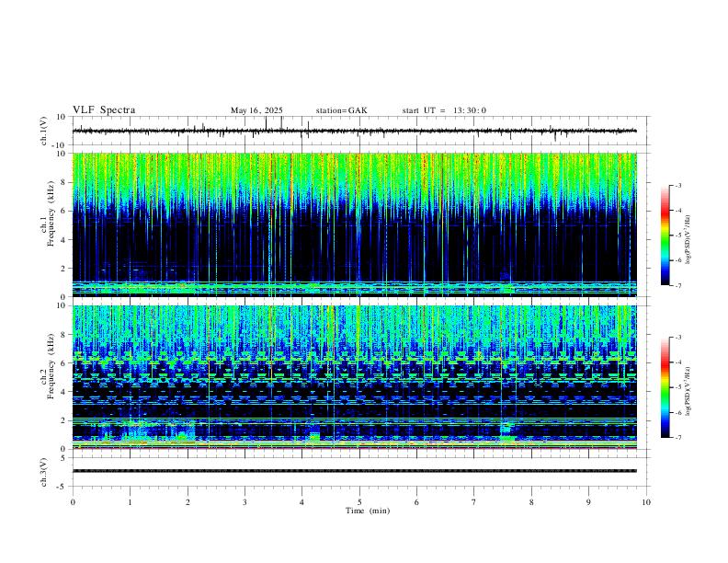Click the "station=GAK" header label
The width and height of the screenshot is (728, 563).
tap(341, 110)
